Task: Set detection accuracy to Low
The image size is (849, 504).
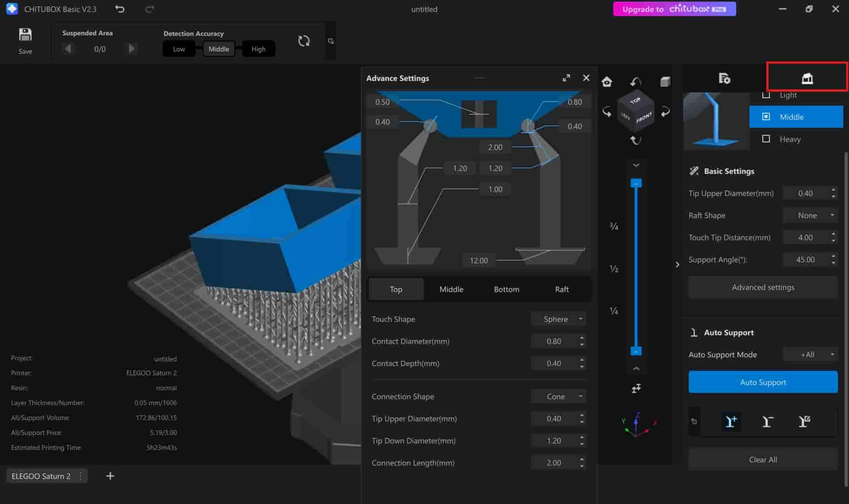Action: point(179,49)
